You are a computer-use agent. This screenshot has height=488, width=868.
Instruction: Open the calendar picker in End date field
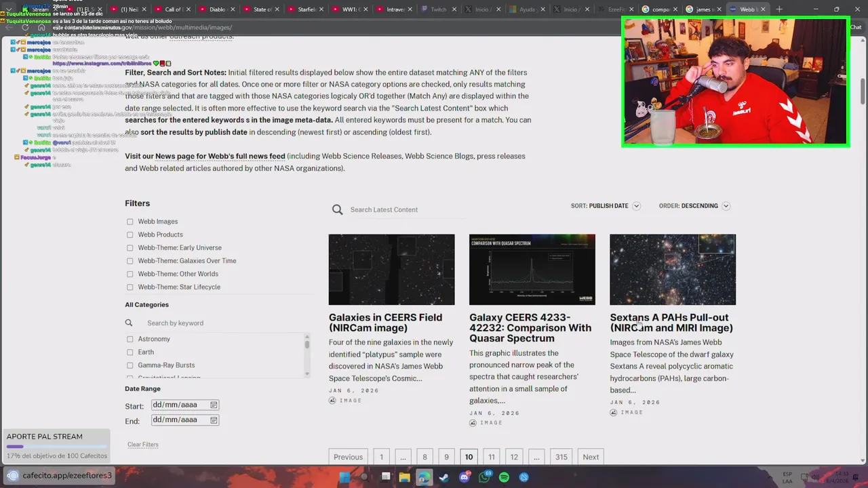[x=214, y=420]
